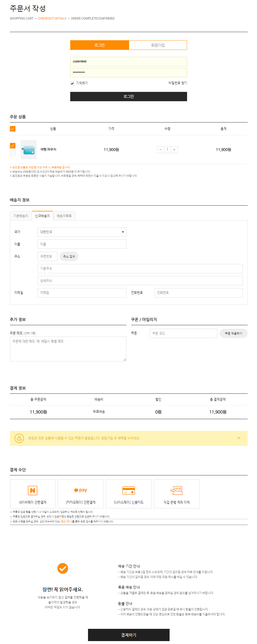Image resolution: width=257 pixels, height=644 pixels.
Task: Select the 직접 은행 계좌 이체 icon
Action: (177, 490)
